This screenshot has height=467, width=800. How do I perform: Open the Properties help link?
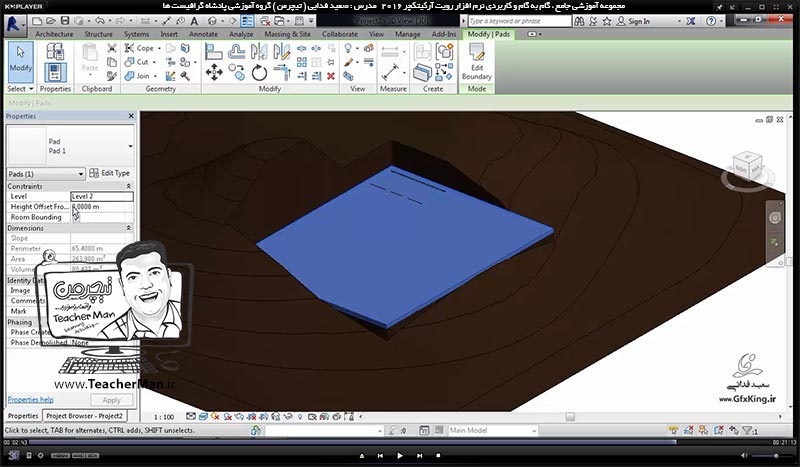(x=30, y=400)
